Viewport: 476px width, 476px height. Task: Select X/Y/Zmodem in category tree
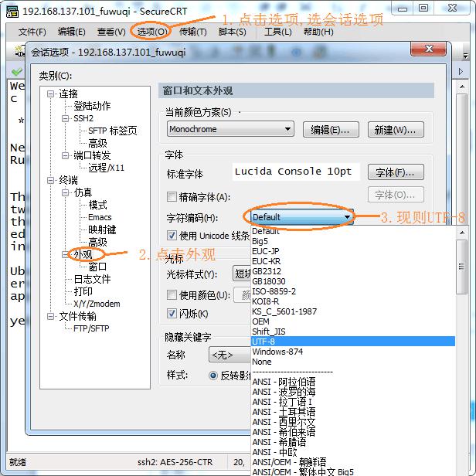coord(97,304)
